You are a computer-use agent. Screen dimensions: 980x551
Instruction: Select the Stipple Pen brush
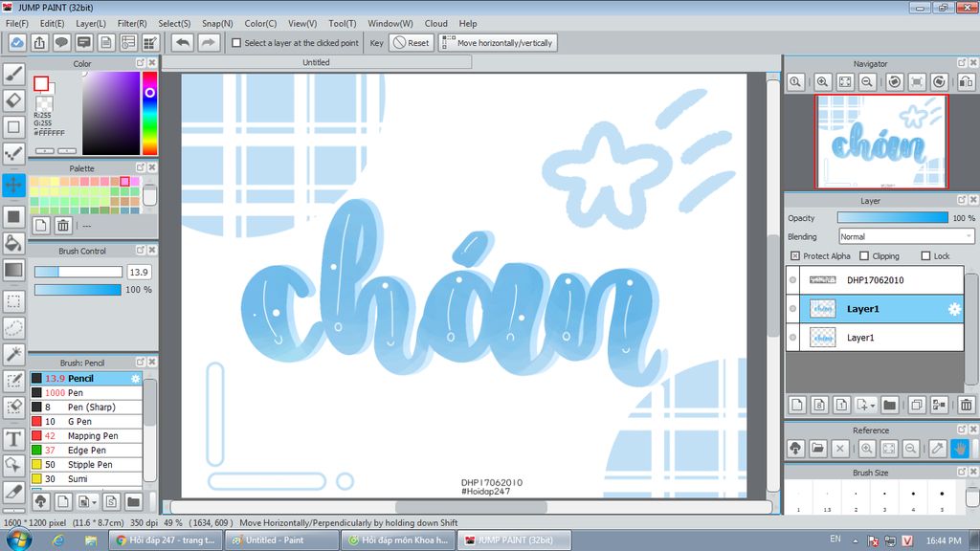click(86, 465)
